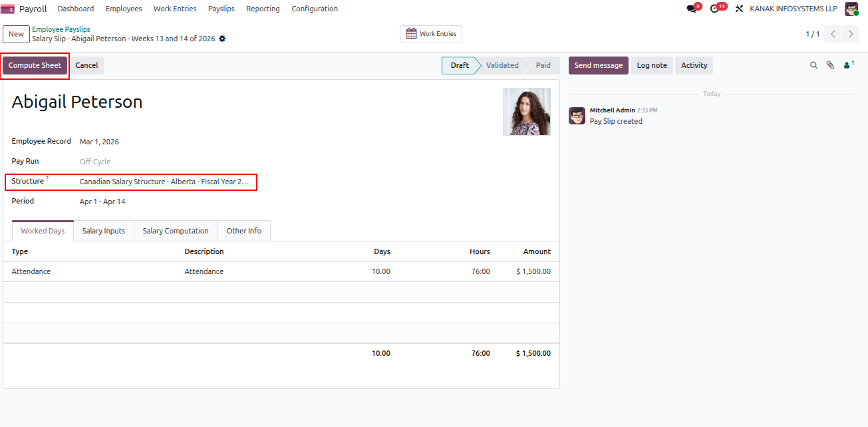Click the Attendance cell in the Type column
868x427 pixels.
tap(31, 271)
